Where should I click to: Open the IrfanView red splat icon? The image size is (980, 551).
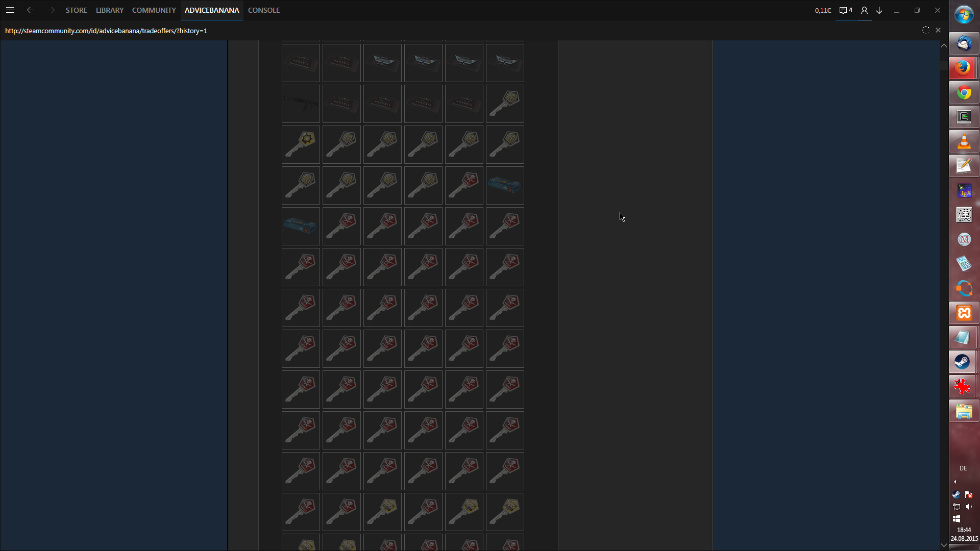pos(964,387)
